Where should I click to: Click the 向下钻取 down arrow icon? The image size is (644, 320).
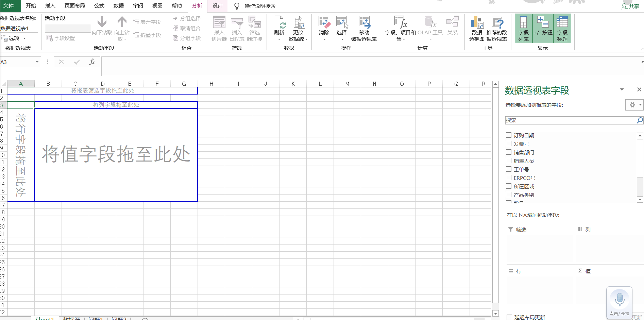tap(102, 22)
